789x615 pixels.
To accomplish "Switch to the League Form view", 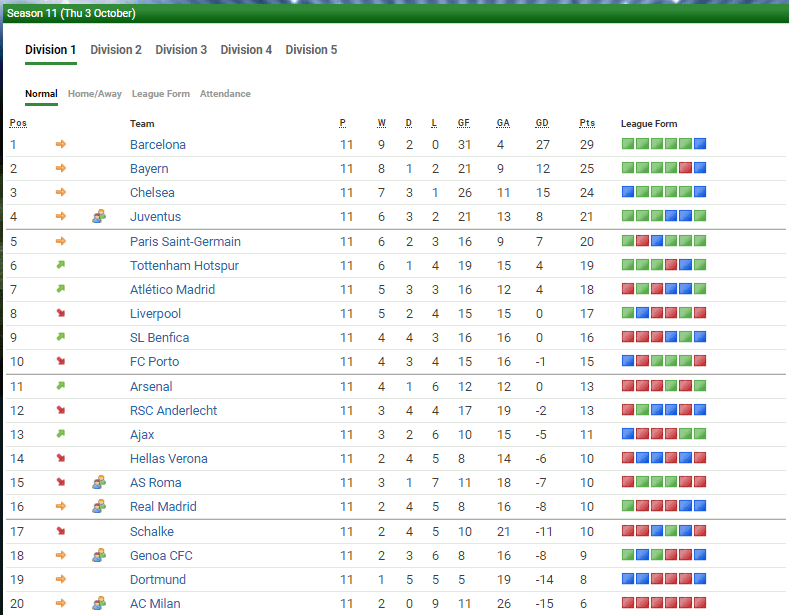I will click(161, 94).
